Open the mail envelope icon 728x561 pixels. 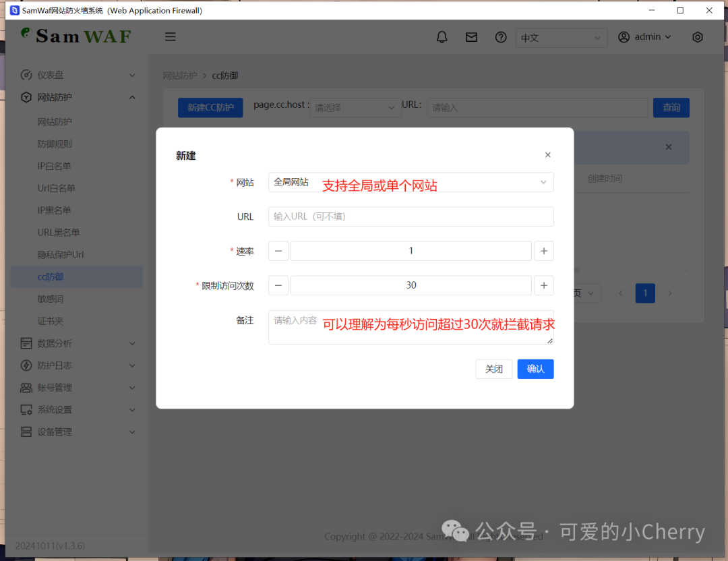pyautogui.click(x=471, y=37)
